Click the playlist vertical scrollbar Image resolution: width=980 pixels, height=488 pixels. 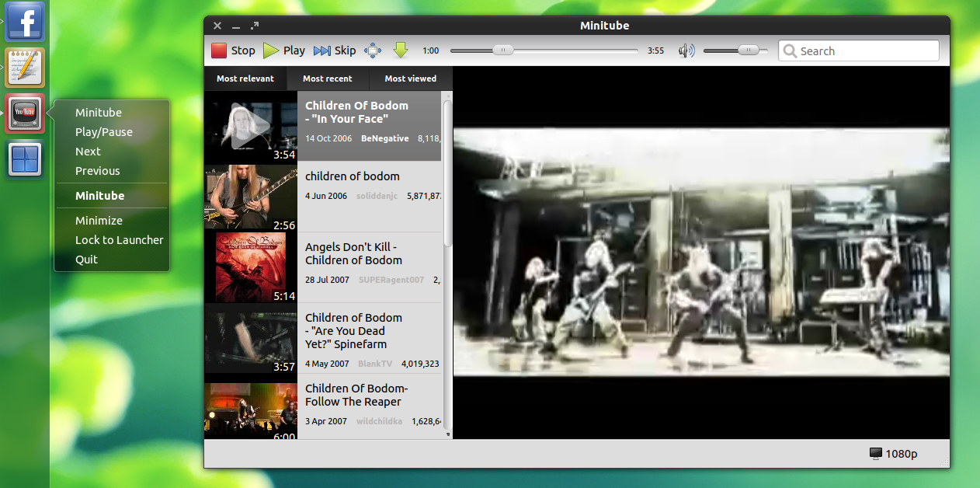pyautogui.click(x=447, y=173)
